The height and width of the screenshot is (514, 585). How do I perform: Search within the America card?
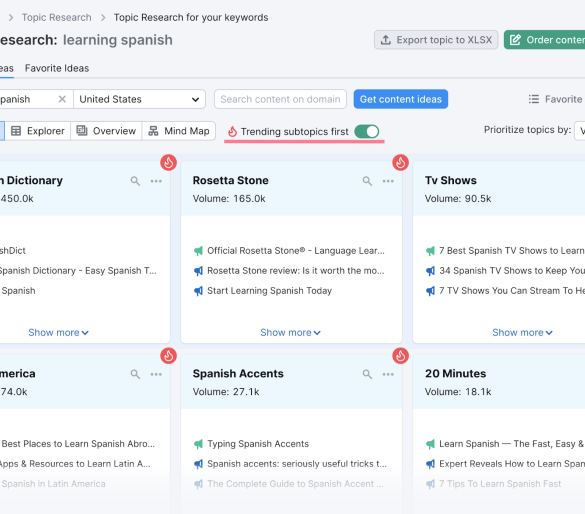tap(135, 374)
